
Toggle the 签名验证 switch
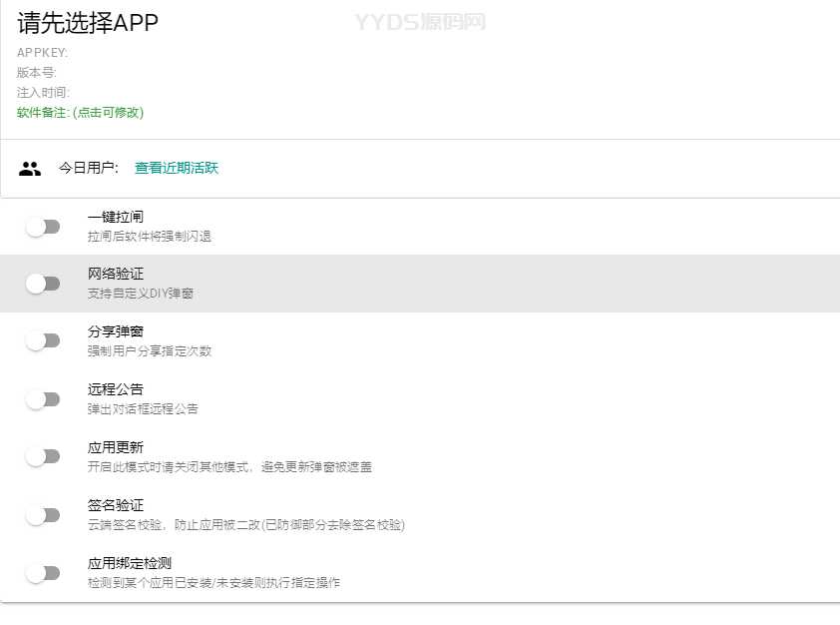tap(43, 515)
